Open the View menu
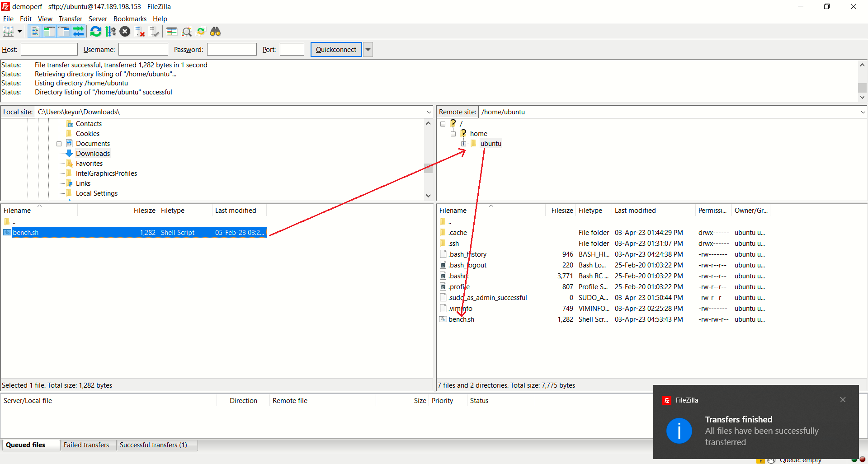 (45, 19)
